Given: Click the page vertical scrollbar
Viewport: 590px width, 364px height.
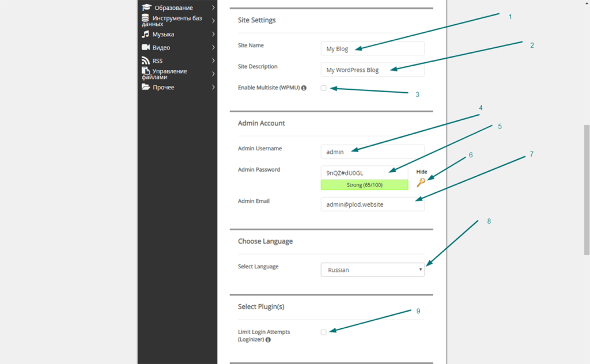Looking at the screenshot, I should pyautogui.click(x=587, y=190).
